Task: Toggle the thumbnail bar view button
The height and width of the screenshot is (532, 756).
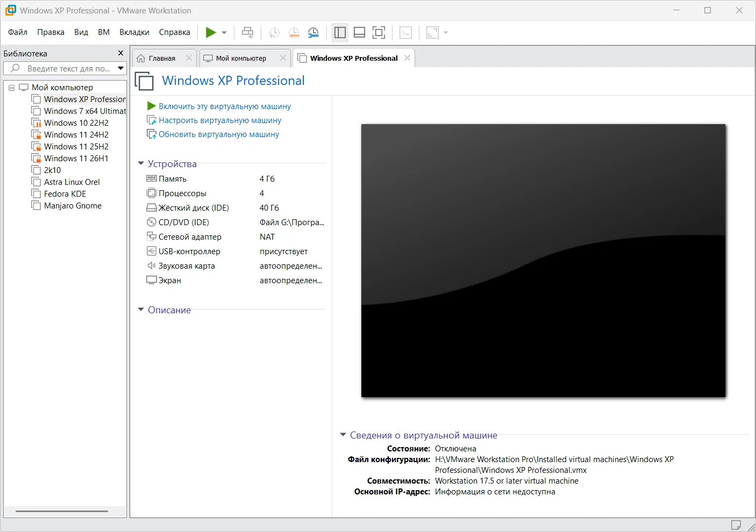Action: tap(360, 33)
